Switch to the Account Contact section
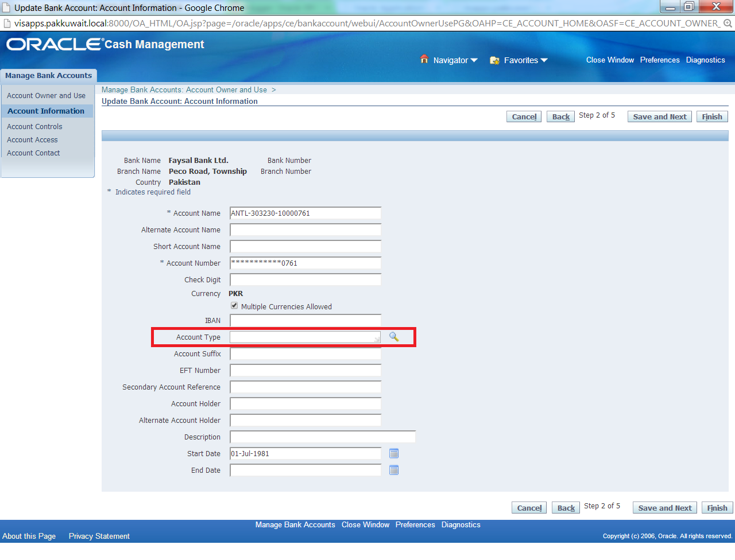The image size is (735, 560). (33, 153)
